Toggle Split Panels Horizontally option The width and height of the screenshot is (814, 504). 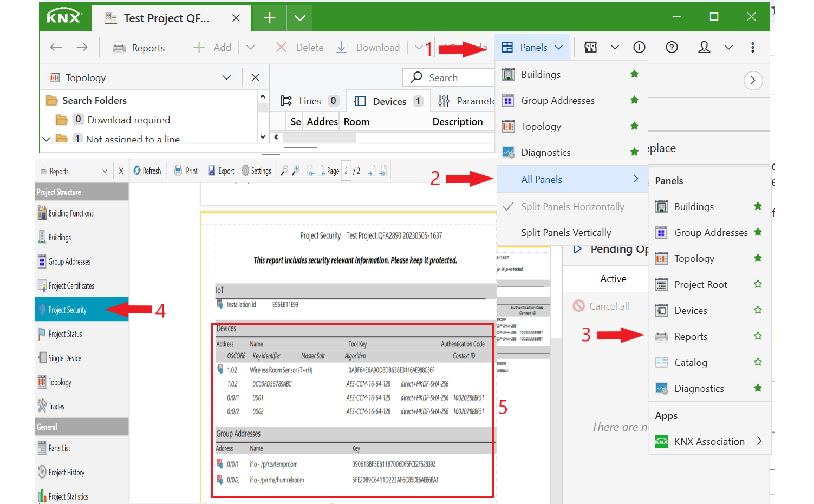pyautogui.click(x=571, y=207)
